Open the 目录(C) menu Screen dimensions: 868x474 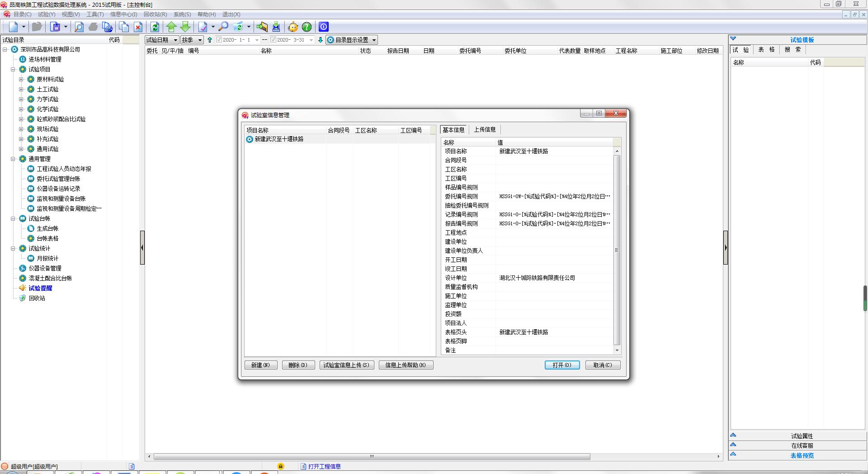(x=22, y=14)
